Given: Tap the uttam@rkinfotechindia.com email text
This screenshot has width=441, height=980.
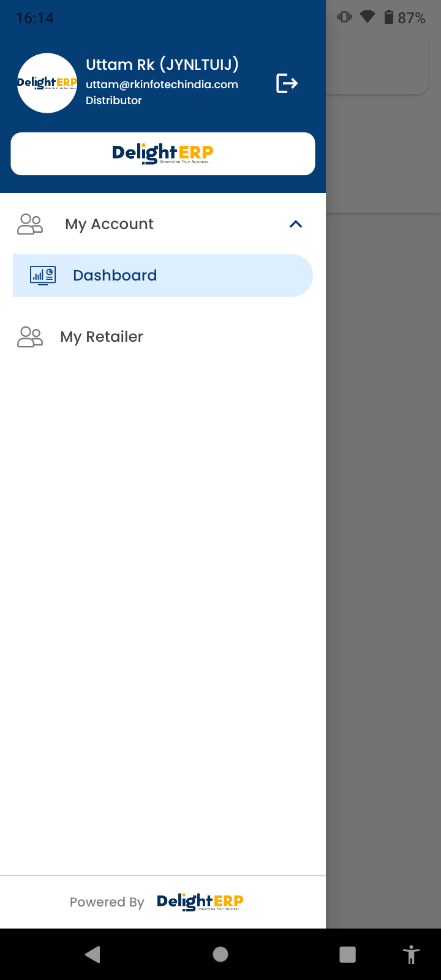Looking at the screenshot, I should (x=162, y=85).
